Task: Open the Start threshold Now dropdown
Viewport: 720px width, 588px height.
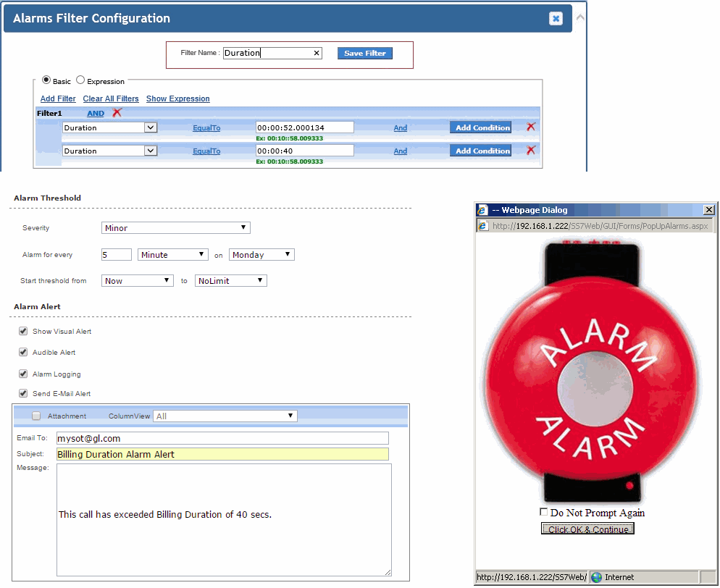Action: click(138, 280)
